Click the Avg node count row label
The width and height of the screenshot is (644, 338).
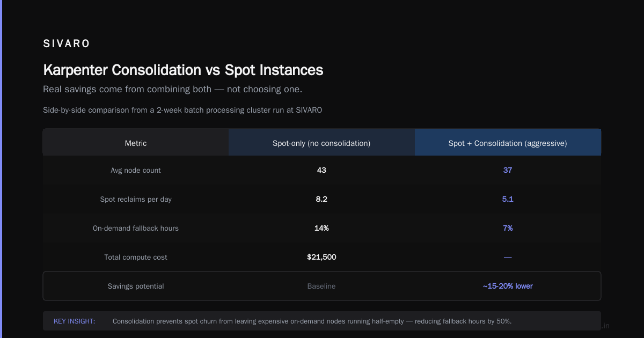click(x=136, y=170)
